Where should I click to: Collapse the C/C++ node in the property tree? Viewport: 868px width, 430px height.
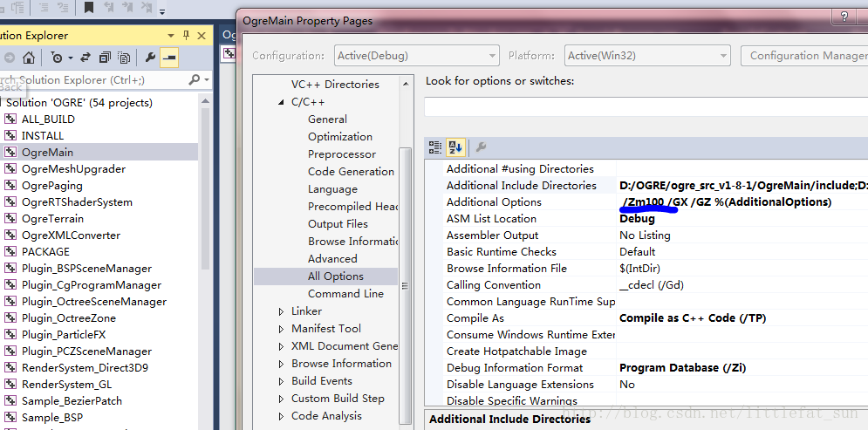click(x=281, y=102)
